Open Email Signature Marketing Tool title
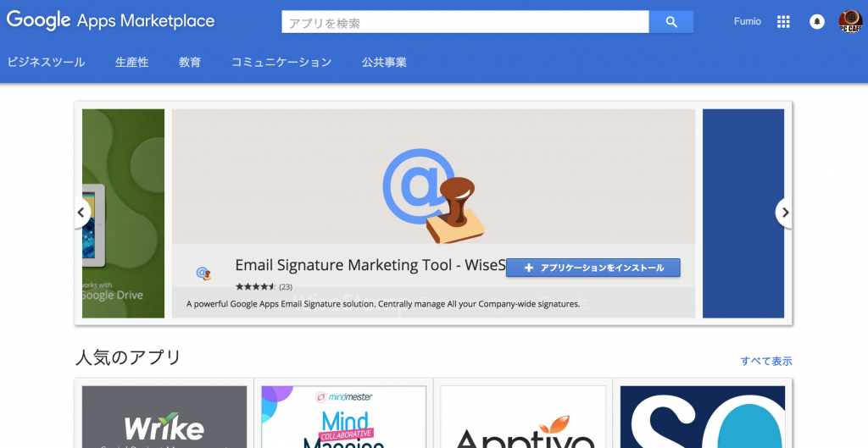 pyautogui.click(x=370, y=265)
